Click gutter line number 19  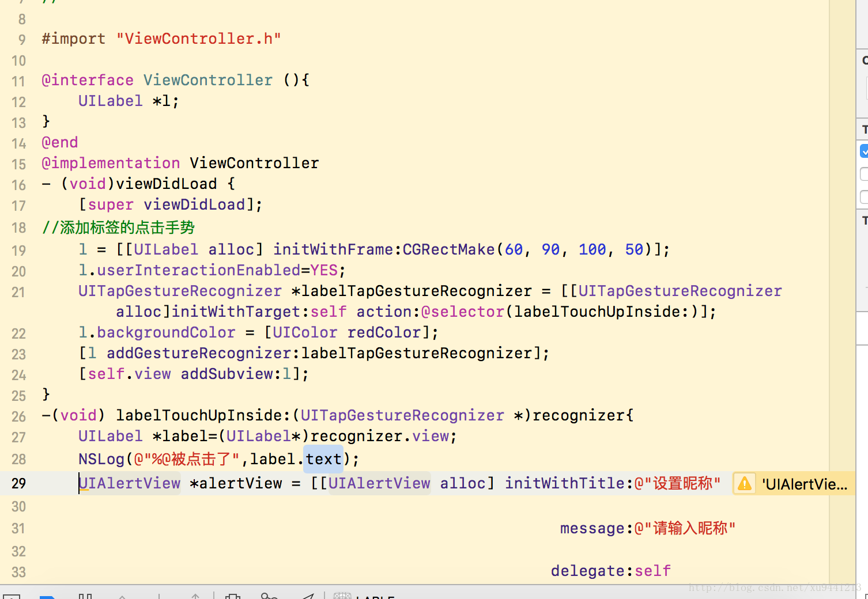coord(18,251)
